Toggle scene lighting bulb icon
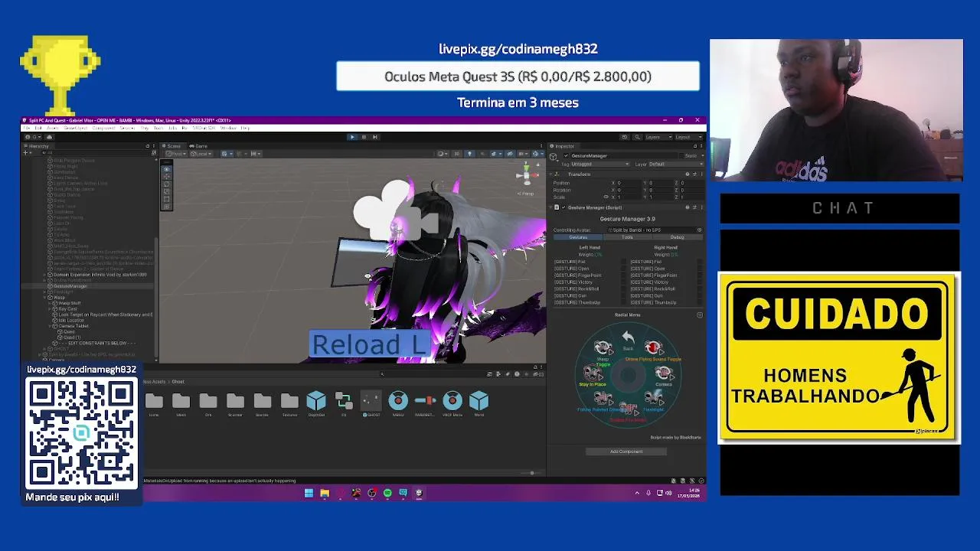Viewport: 980px width, 551px height. pos(469,154)
